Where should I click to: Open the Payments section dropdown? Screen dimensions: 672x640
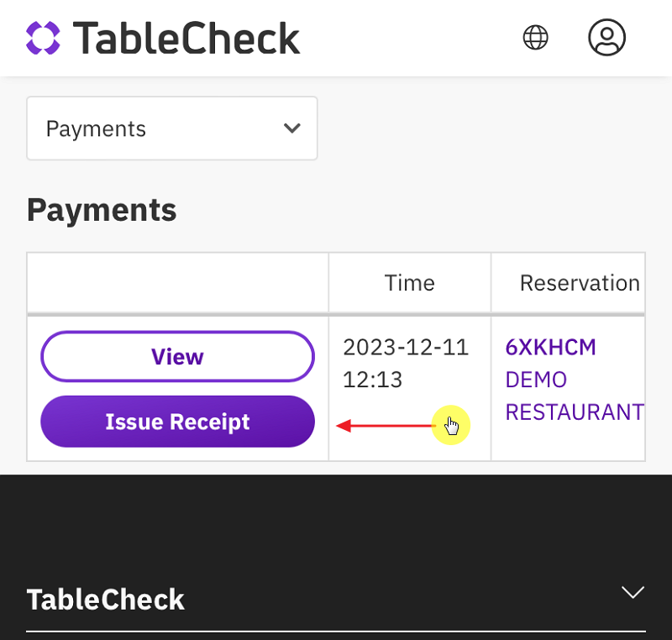[171, 129]
